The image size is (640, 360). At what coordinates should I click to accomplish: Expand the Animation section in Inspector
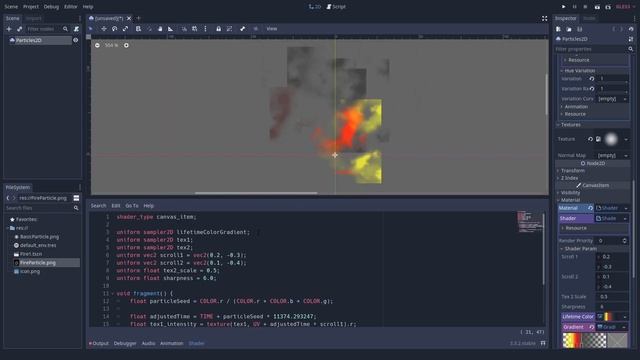tap(576, 107)
